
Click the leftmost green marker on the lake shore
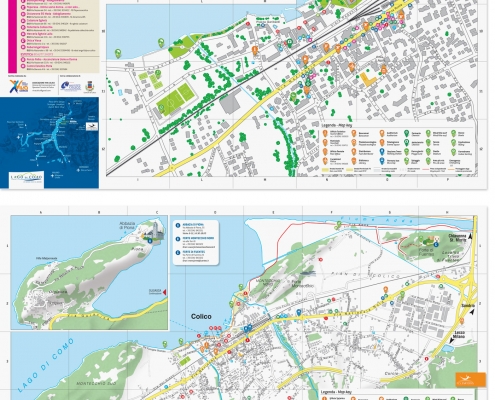point(118,53)
